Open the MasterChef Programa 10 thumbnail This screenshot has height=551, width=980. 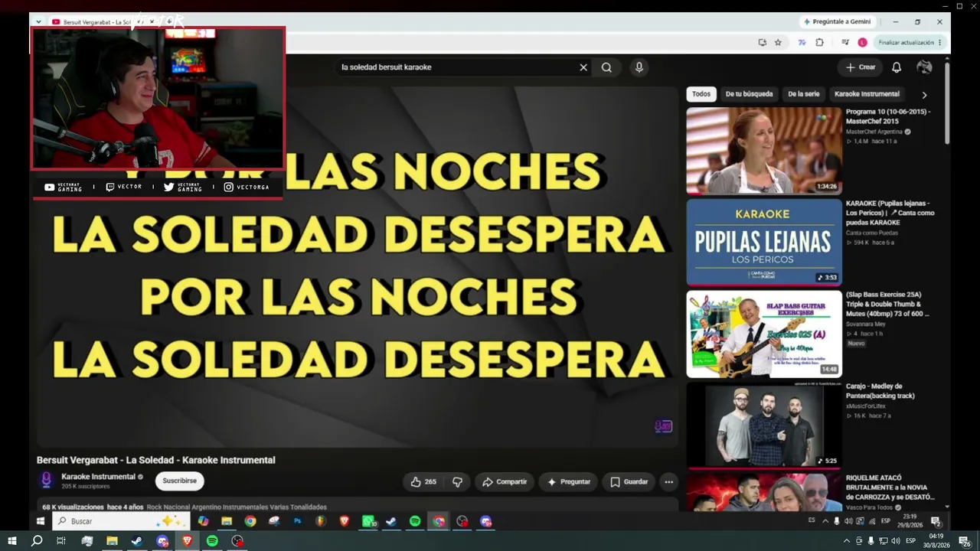(764, 151)
